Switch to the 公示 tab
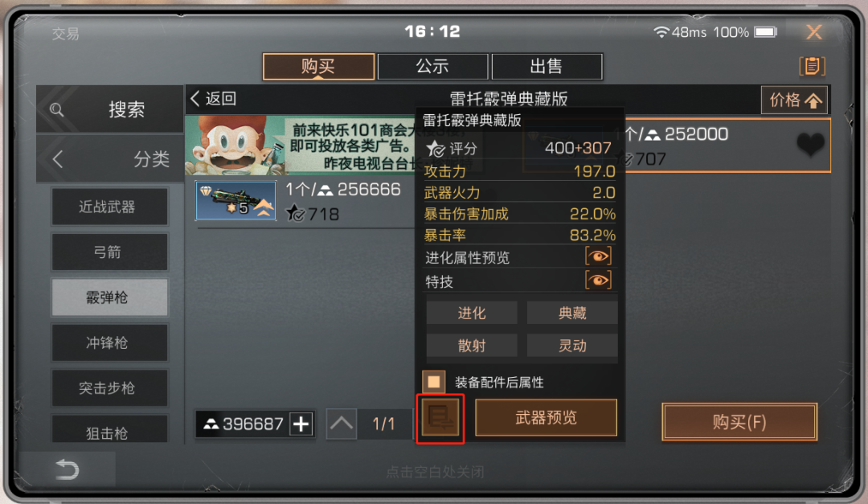 click(432, 67)
